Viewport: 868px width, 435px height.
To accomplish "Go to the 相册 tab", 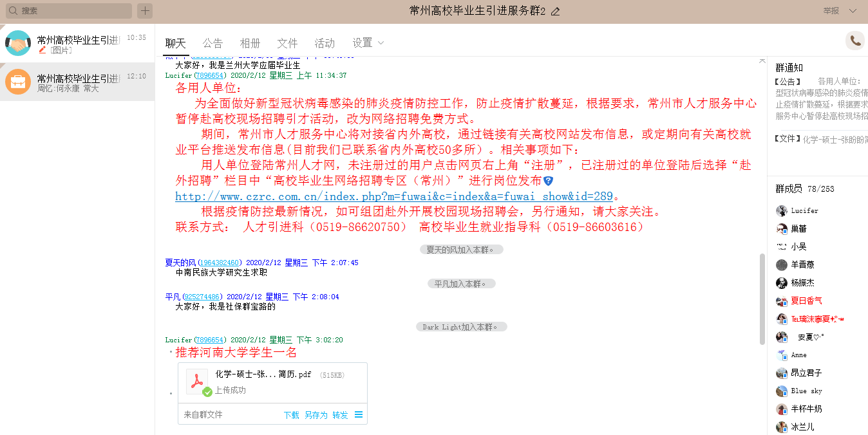I will click(x=250, y=43).
